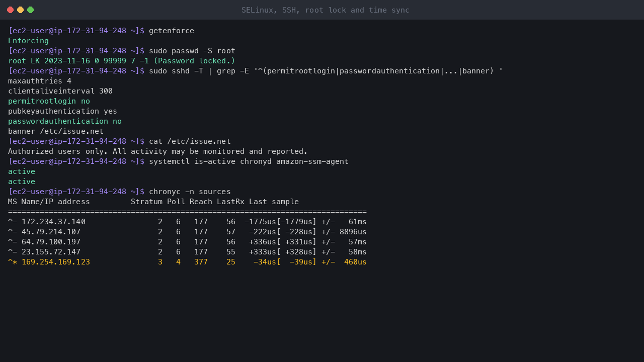
Task: Click the 'chronyc -n sources' command
Action: 190,192
